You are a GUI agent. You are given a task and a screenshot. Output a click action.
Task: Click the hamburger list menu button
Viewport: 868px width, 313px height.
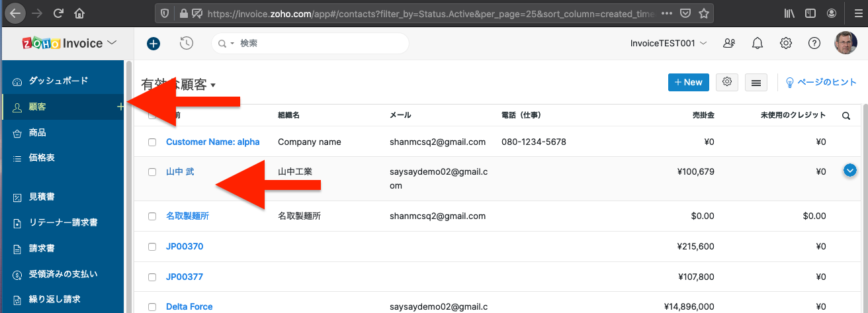coord(756,82)
